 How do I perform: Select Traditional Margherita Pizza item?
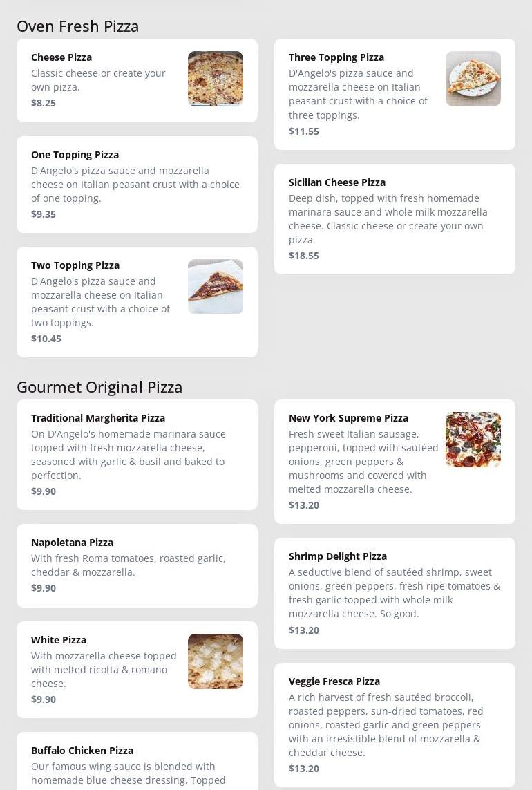(137, 455)
